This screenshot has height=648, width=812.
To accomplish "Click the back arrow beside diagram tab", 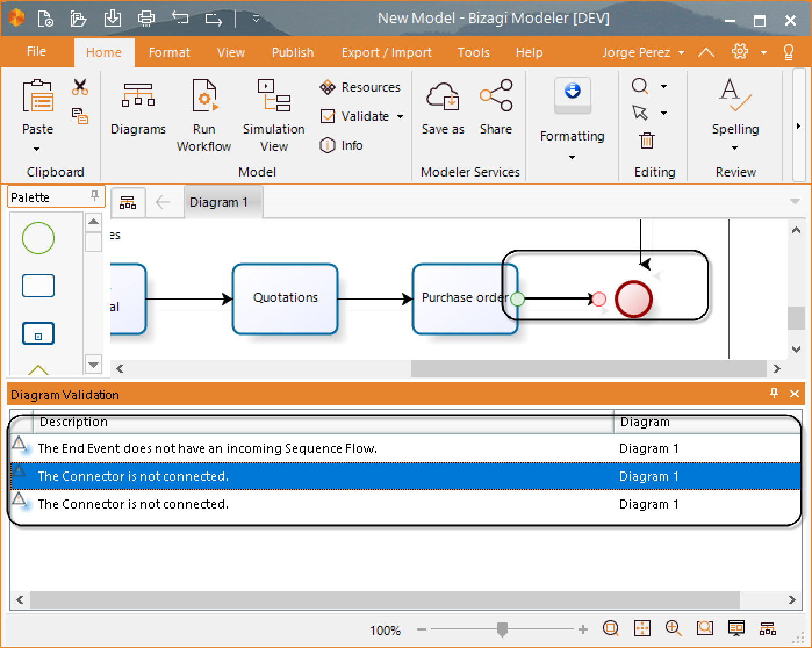I will tap(163, 203).
